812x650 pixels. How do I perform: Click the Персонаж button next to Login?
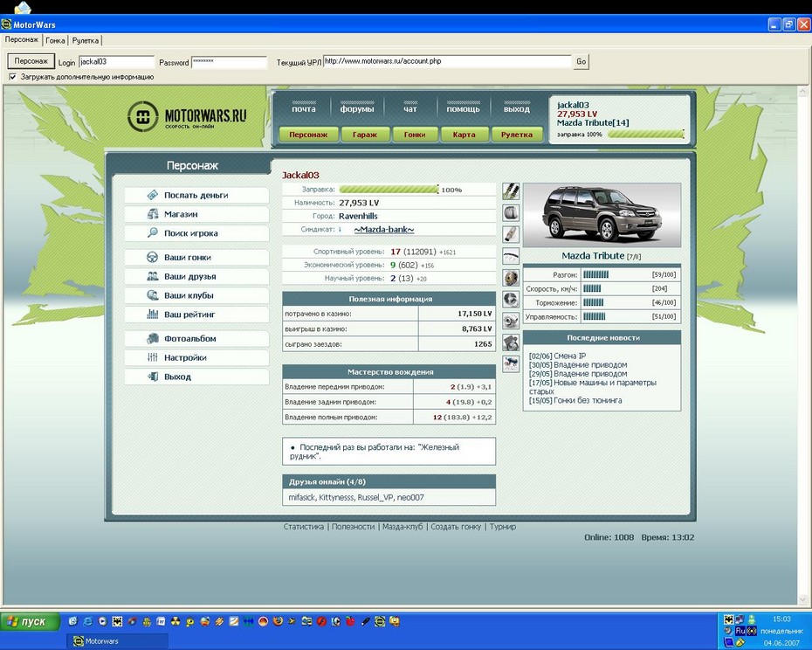pyautogui.click(x=31, y=61)
